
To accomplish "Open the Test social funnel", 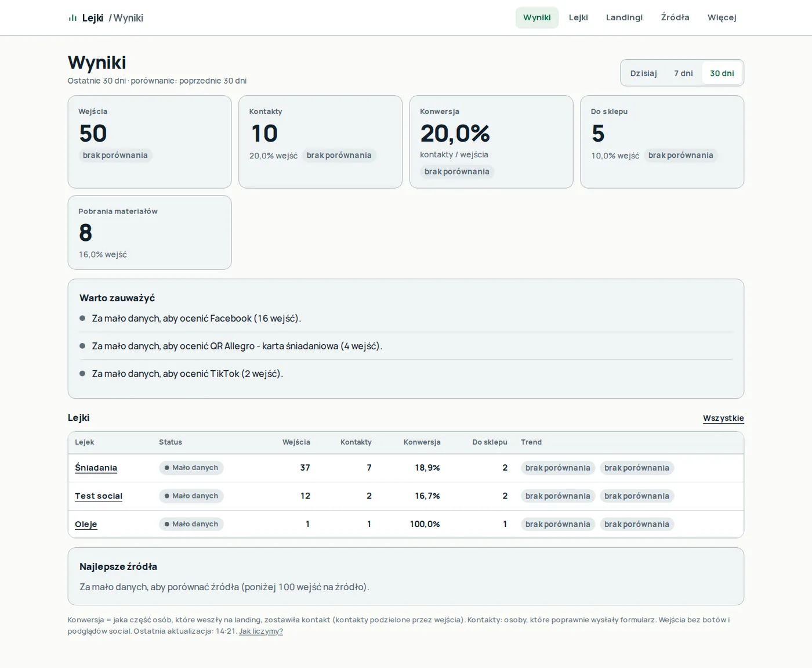I will [99, 496].
